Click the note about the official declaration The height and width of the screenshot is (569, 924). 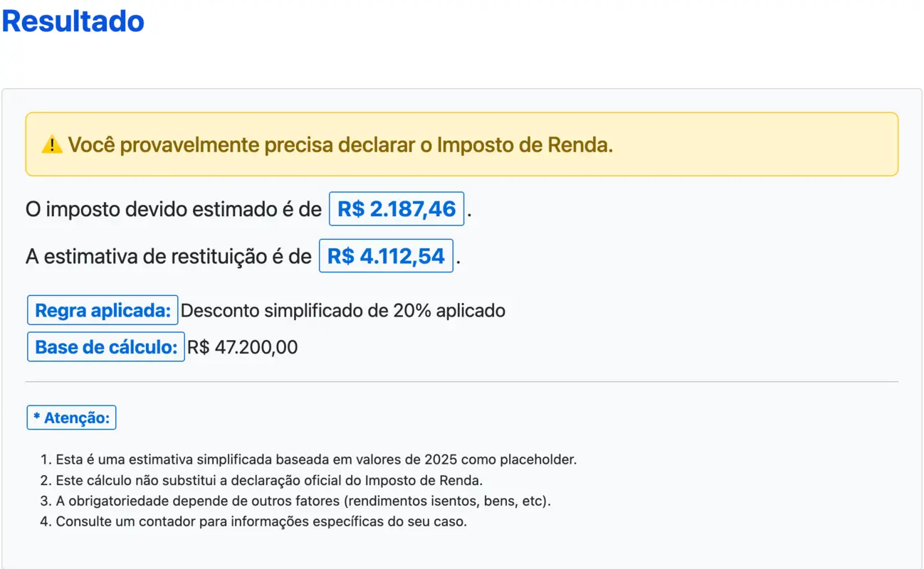coord(269,480)
